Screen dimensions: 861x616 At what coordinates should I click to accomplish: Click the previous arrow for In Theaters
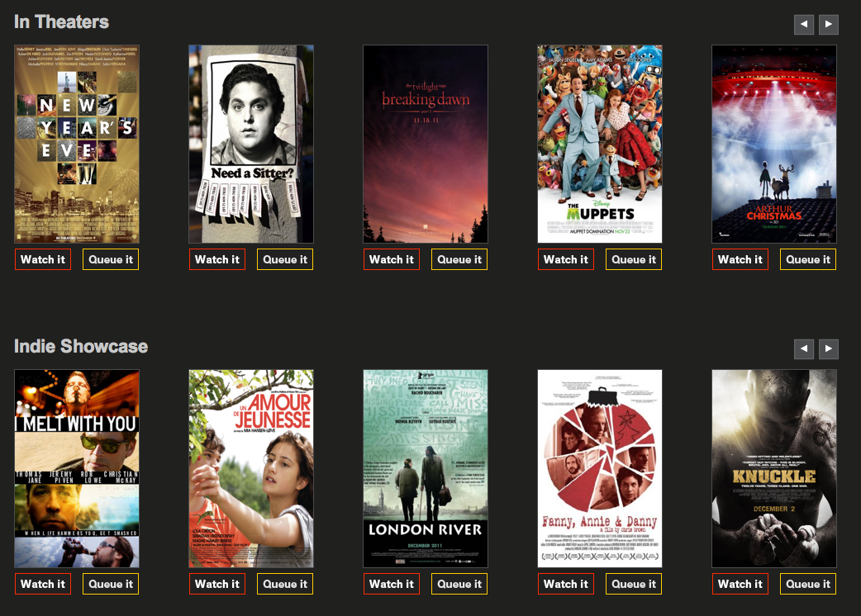pyautogui.click(x=804, y=24)
